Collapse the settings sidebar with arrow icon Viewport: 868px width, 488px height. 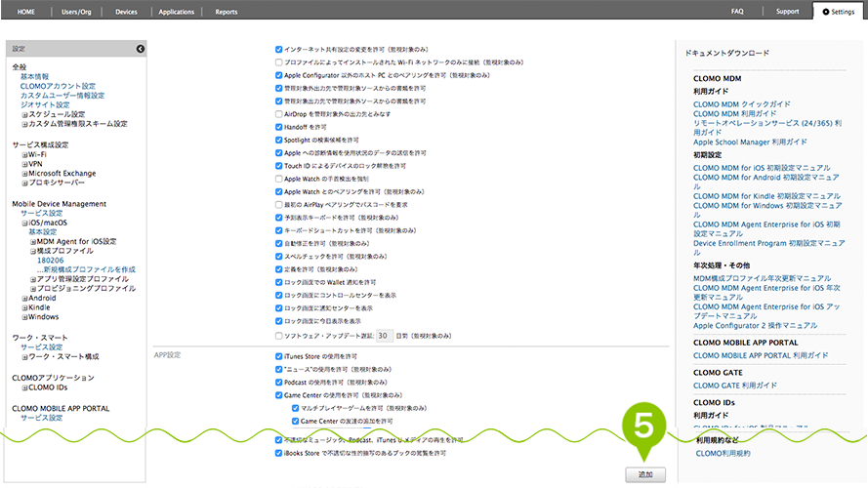click(x=141, y=49)
